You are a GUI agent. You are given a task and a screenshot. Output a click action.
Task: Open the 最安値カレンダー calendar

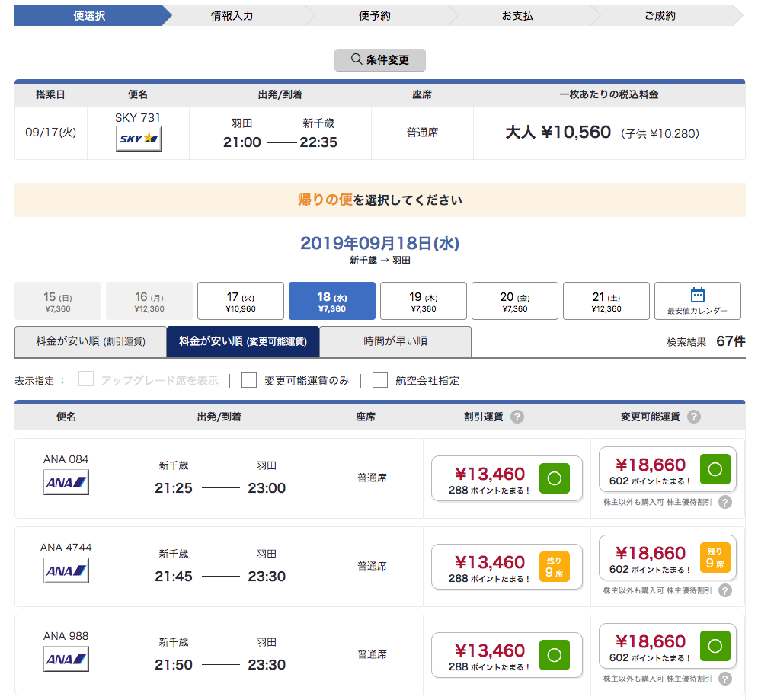pyautogui.click(x=697, y=300)
